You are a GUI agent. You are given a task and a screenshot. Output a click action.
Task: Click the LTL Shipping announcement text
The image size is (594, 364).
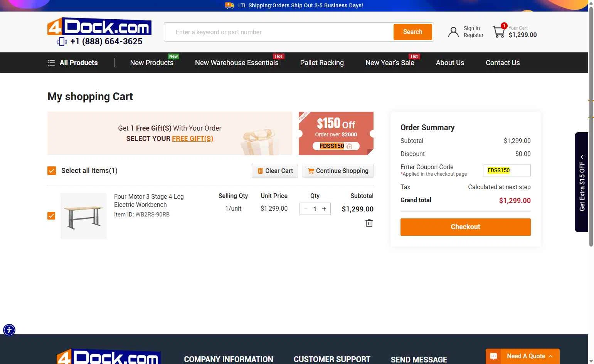(301, 5)
